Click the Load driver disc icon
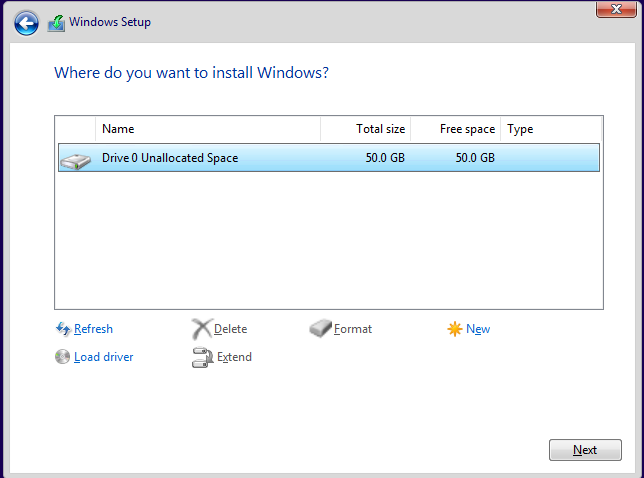 coord(63,357)
